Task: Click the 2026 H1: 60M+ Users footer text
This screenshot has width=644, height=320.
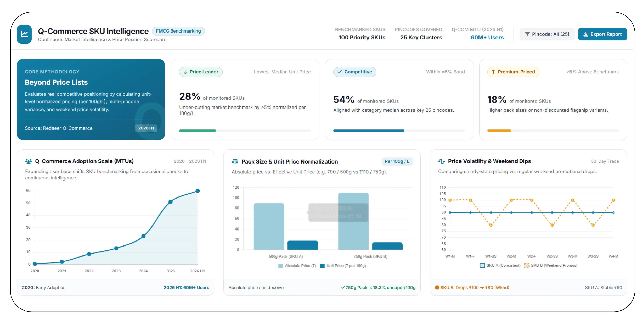Action: [x=186, y=287]
